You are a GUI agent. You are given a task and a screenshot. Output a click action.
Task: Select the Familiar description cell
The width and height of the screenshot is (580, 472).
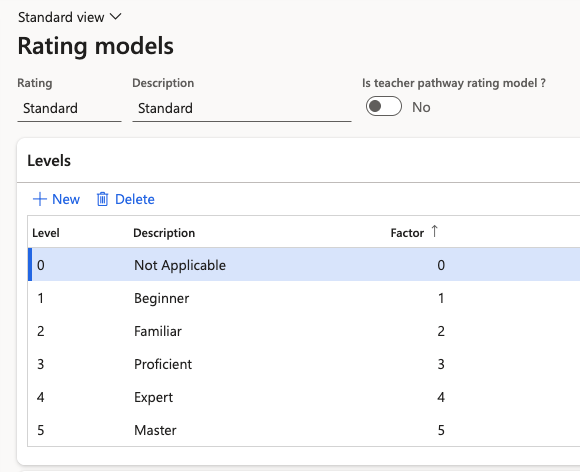click(x=158, y=331)
